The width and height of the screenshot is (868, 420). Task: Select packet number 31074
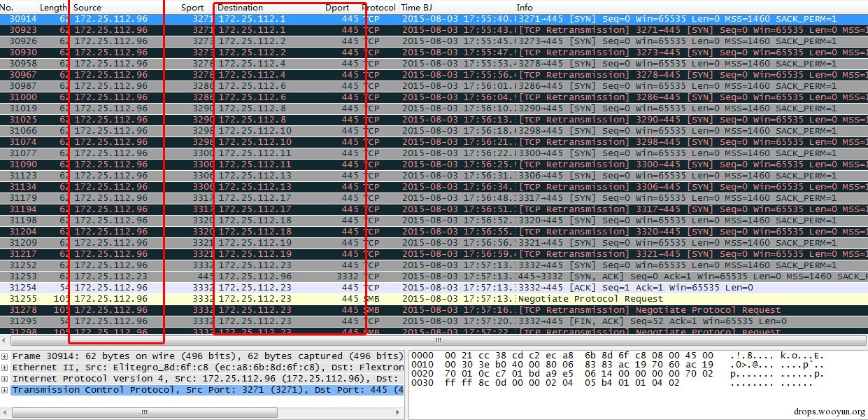pos(434,142)
